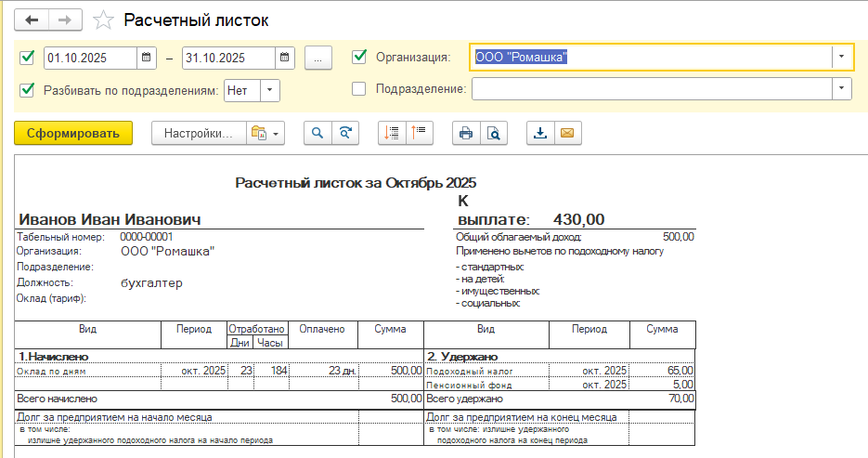Click the yellow Сформировать button
Viewport: 868px width, 458px height.
73,133
